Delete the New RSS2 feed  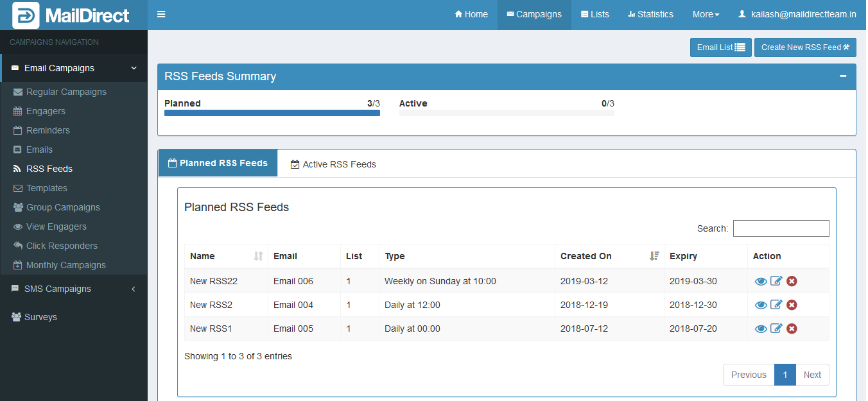coord(792,305)
